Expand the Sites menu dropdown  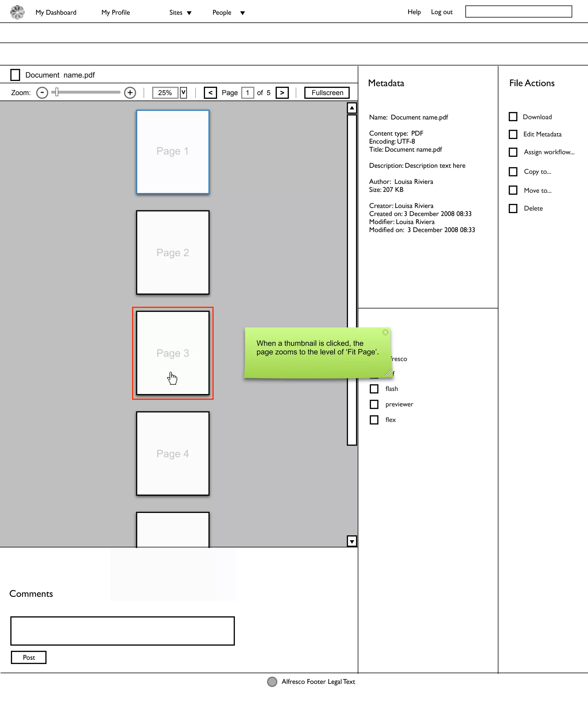(x=189, y=13)
